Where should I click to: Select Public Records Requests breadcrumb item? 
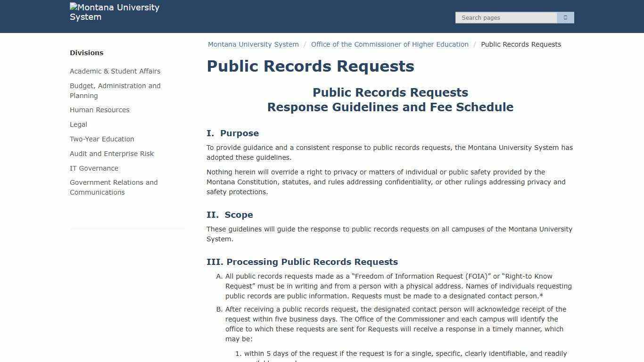tap(521, 44)
